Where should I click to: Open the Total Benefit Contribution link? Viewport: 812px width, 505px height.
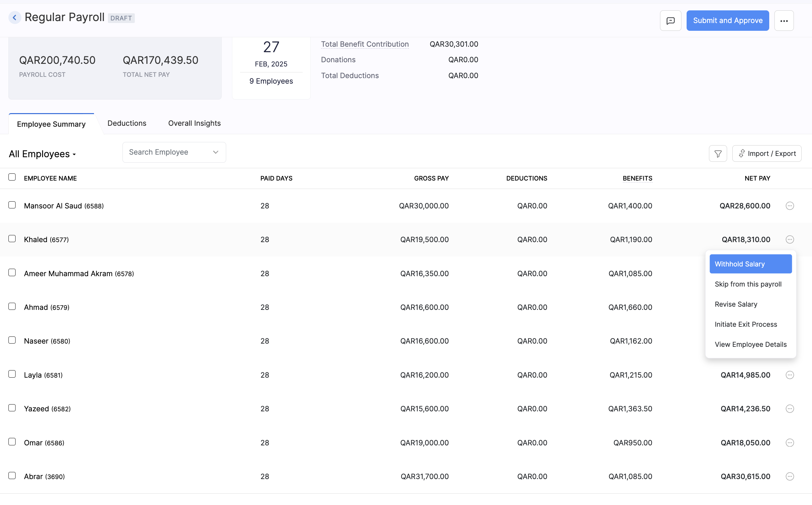[x=365, y=44]
